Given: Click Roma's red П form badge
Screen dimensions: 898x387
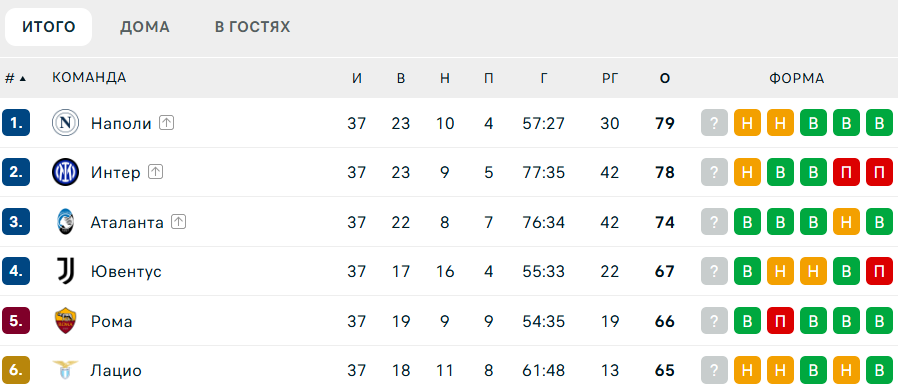Looking at the screenshot, I should pos(780,321).
